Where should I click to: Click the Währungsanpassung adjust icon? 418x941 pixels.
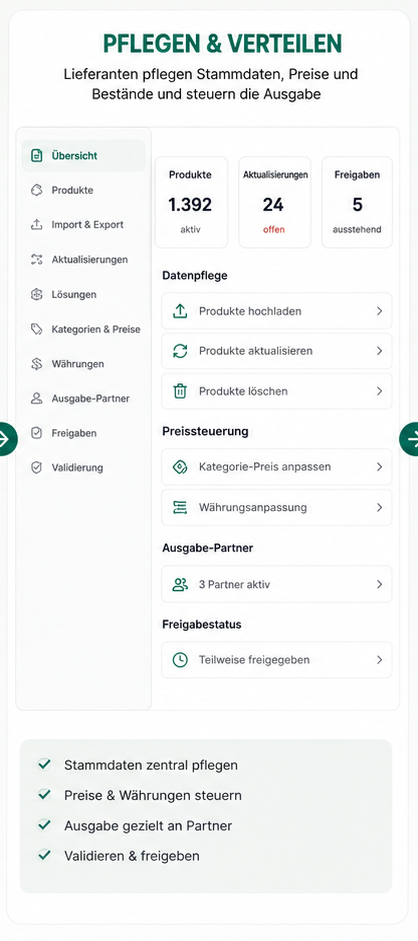180,508
